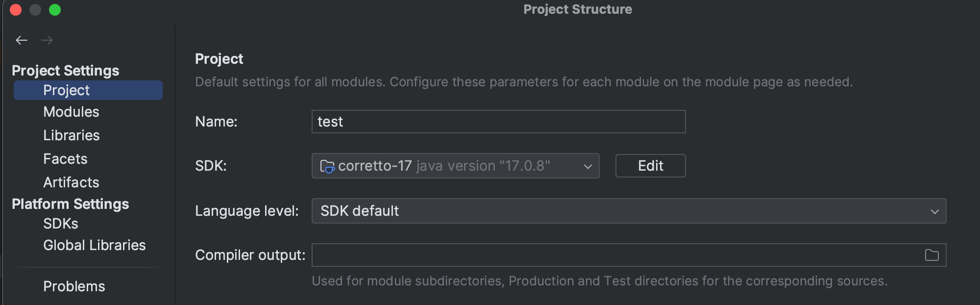Click the red close window button

[16, 10]
